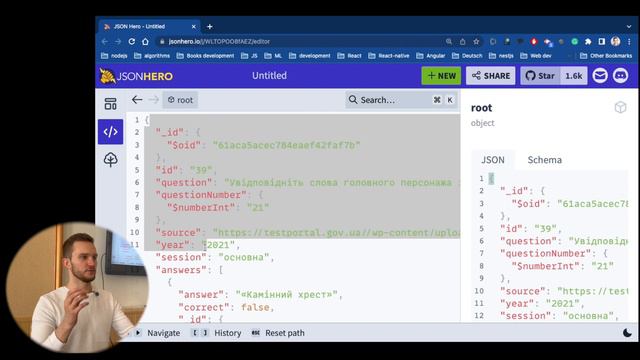The width and height of the screenshot is (640, 360).
Task: Close the JSON Hero browser tab
Action: pos(193,27)
